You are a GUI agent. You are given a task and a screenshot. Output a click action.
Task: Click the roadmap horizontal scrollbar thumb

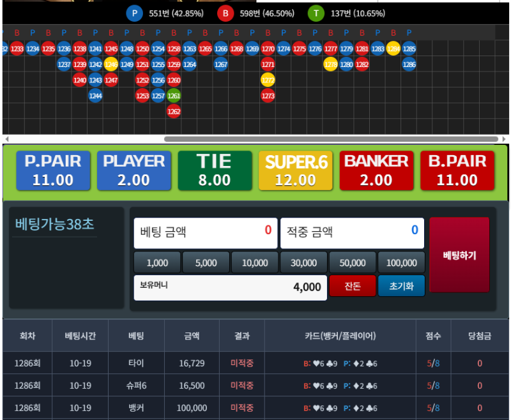click(x=331, y=139)
